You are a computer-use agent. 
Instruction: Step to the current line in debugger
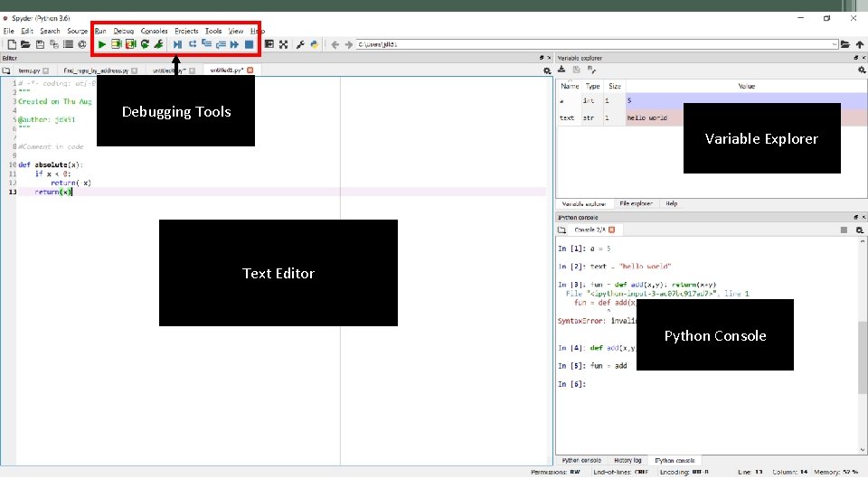point(192,44)
